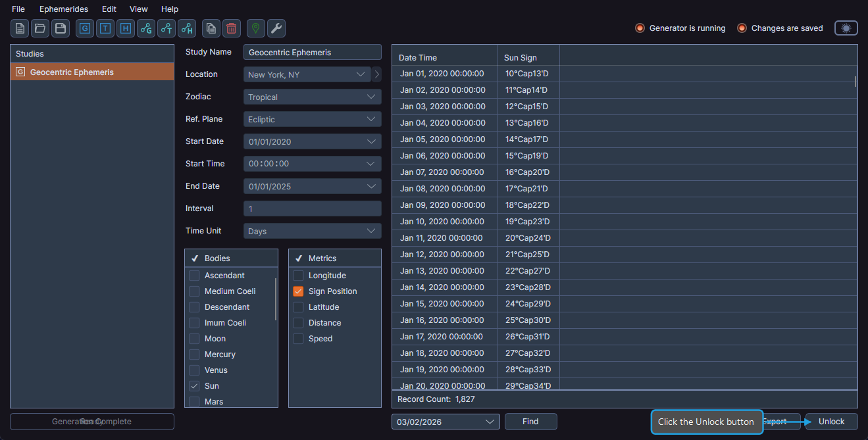
Task: Open the green location pin tool
Action: 255,28
